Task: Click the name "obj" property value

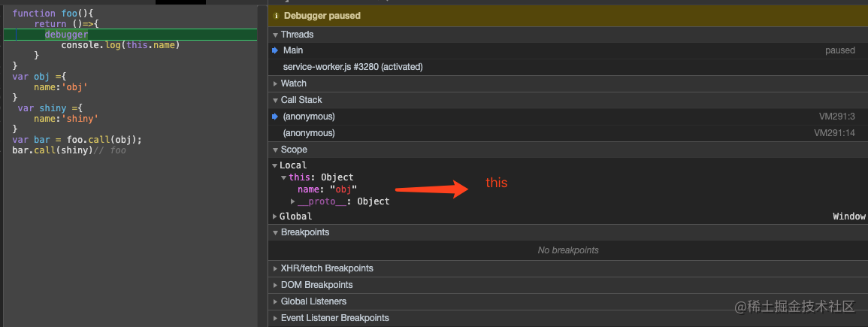Action: [x=343, y=189]
